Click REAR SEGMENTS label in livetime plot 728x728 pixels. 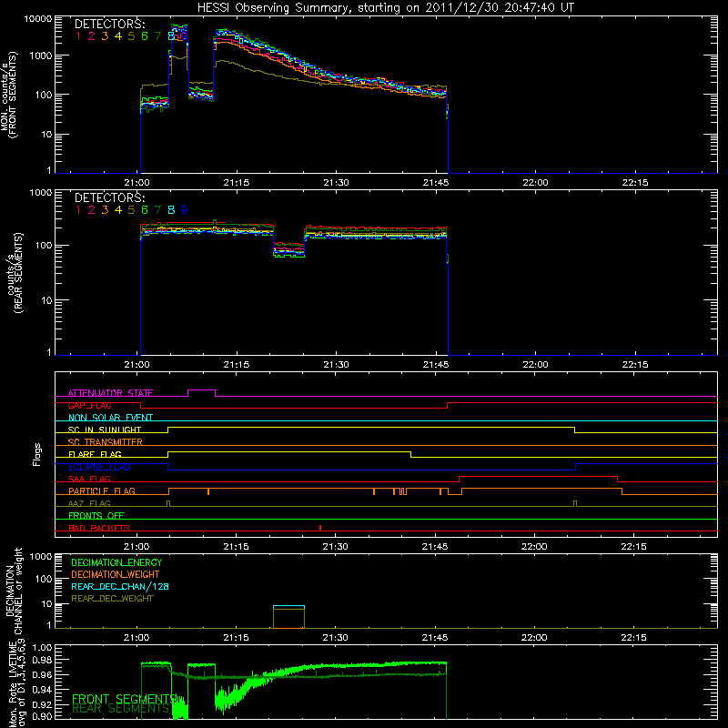tap(121, 709)
